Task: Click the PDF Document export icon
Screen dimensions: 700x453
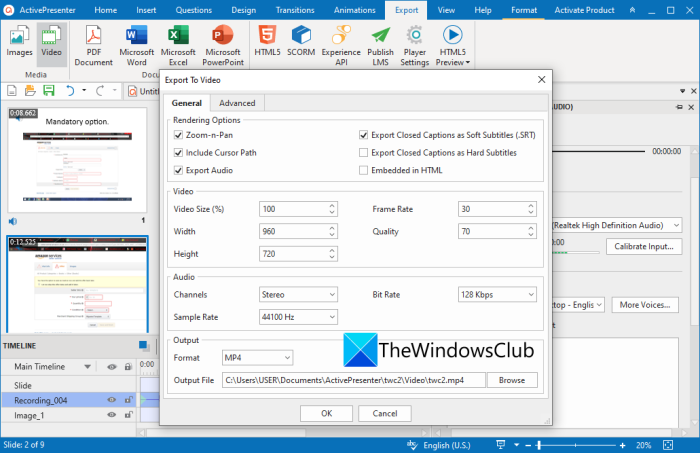Action: 93,35
